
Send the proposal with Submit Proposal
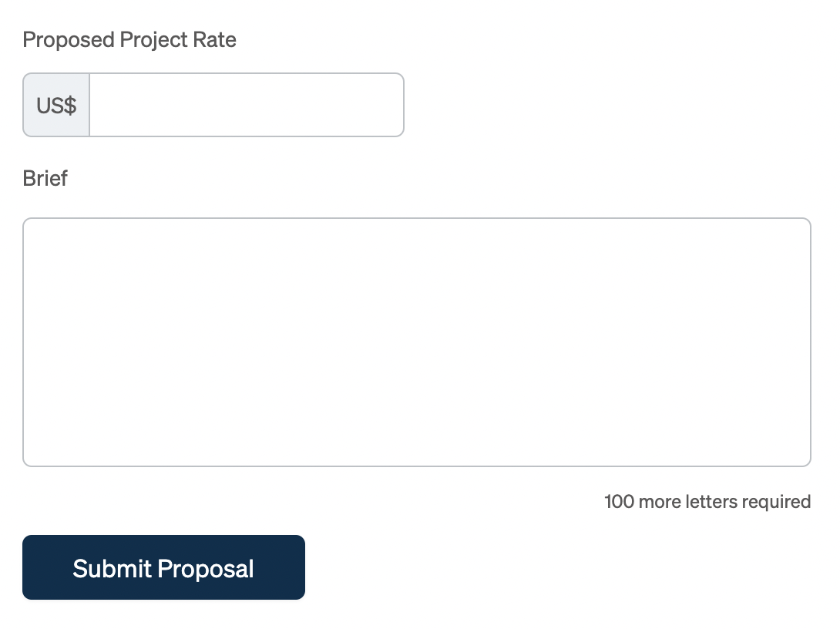click(163, 567)
